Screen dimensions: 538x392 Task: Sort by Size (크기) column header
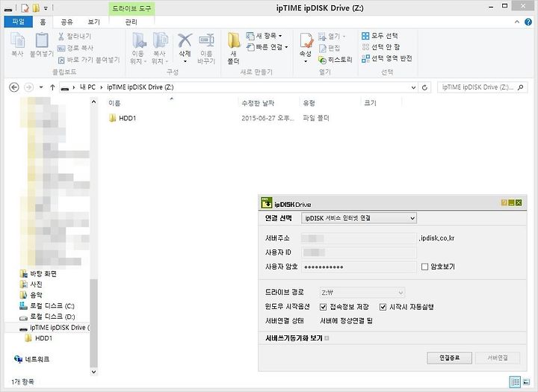tap(370, 103)
